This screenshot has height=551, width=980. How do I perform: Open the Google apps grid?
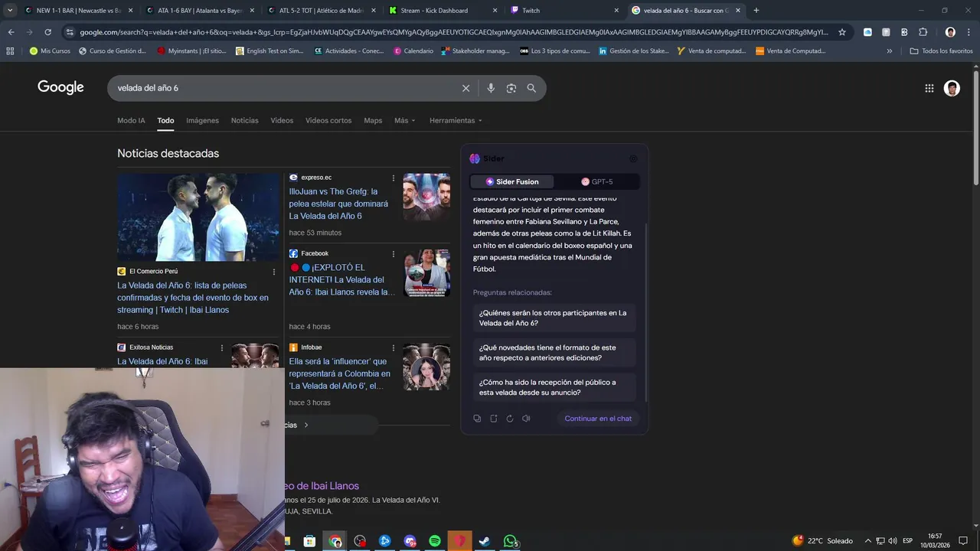click(929, 88)
